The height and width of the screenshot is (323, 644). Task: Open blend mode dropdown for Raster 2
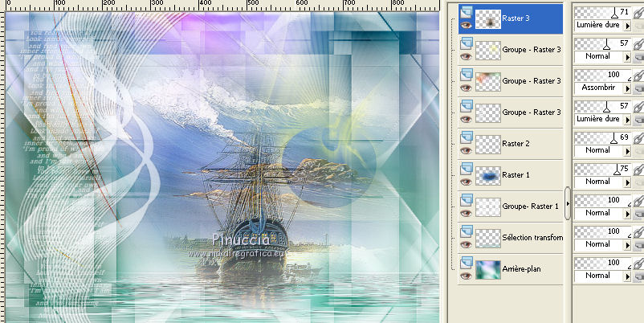(x=628, y=151)
